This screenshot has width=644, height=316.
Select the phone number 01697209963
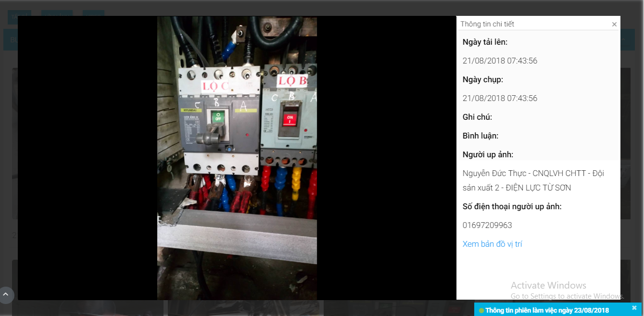487,225
